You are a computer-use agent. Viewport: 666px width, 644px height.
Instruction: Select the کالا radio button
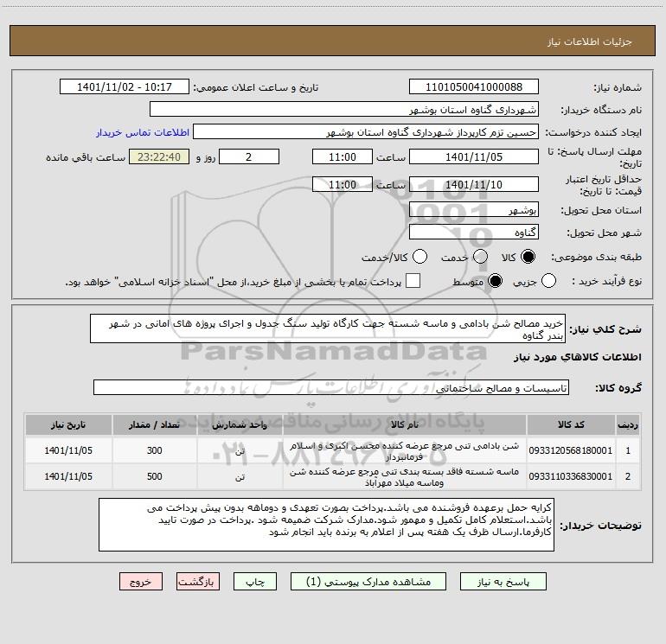[x=528, y=257]
